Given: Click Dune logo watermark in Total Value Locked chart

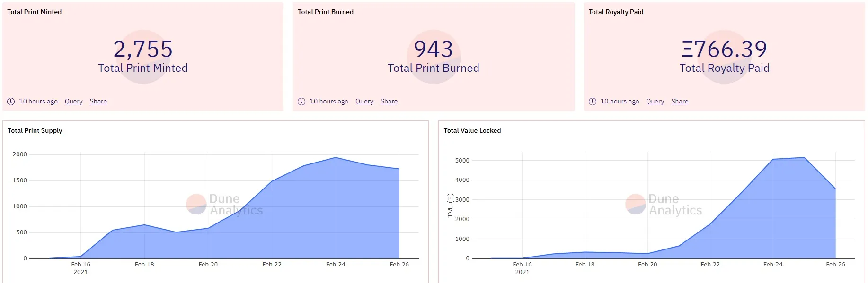Looking at the screenshot, I should [x=635, y=204].
